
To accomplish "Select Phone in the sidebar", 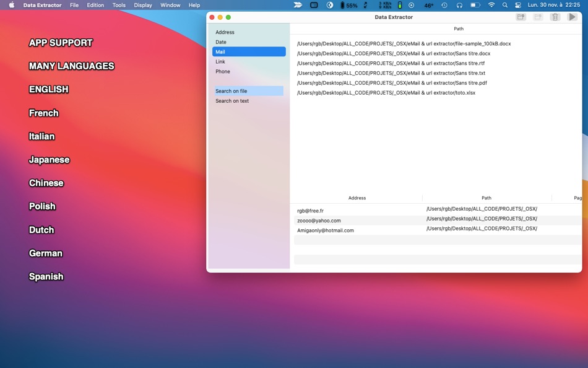I will (249, 71).
